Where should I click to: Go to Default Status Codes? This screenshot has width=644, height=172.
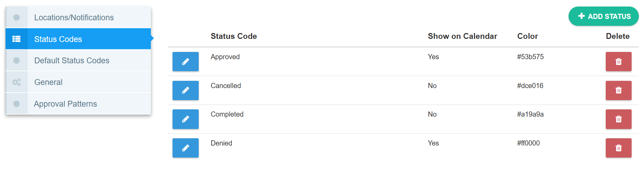point(72,61)
